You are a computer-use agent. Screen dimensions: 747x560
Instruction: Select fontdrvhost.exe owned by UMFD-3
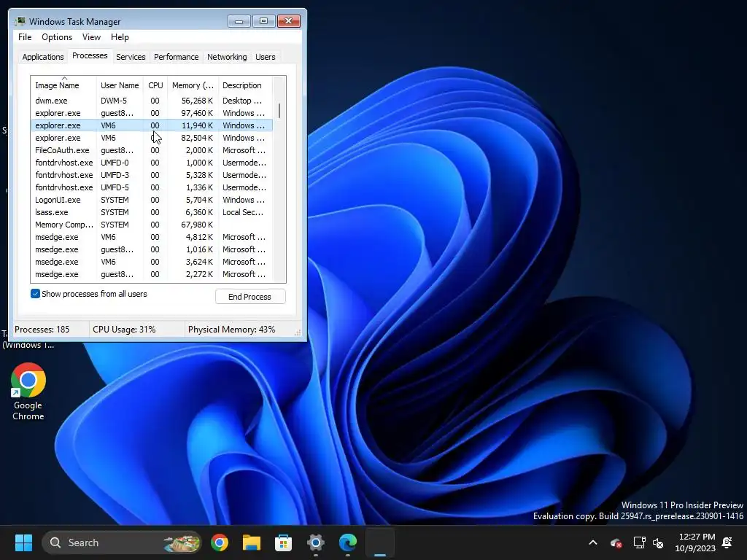152,175
